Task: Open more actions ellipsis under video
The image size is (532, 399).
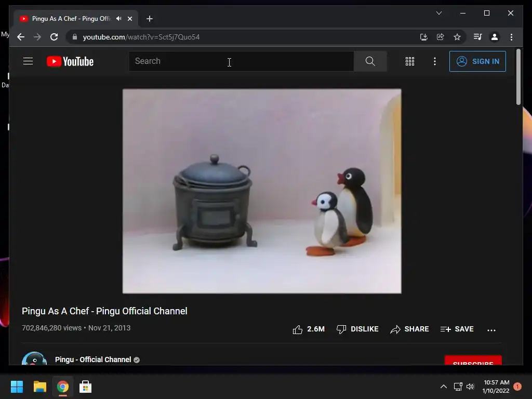Action: pyautogui.click(x=491, y=330)
